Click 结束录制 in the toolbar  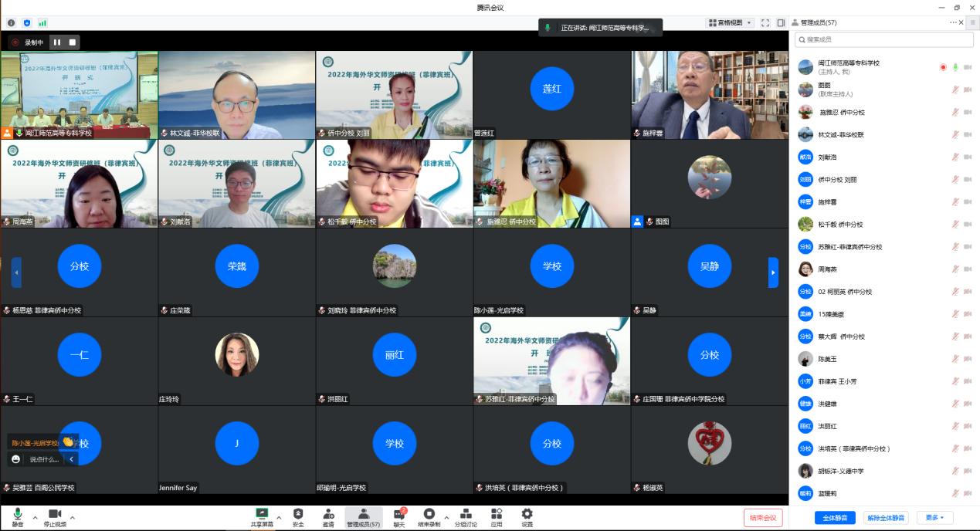pos(429,516)
